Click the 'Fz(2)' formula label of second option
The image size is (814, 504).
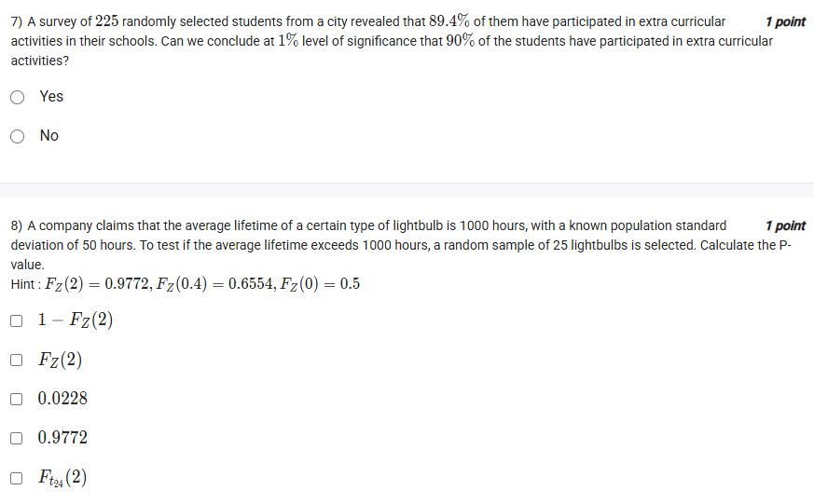(60, 360)
